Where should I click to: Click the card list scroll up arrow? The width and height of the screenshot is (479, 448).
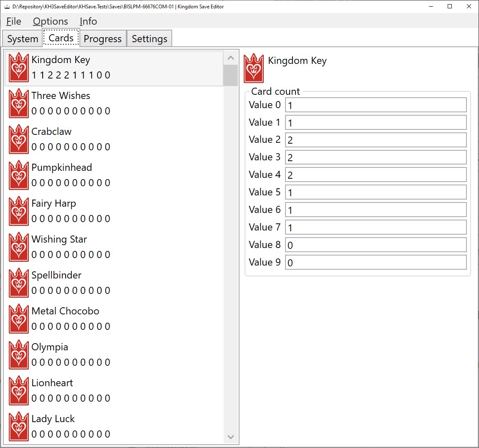coord(231,58)
